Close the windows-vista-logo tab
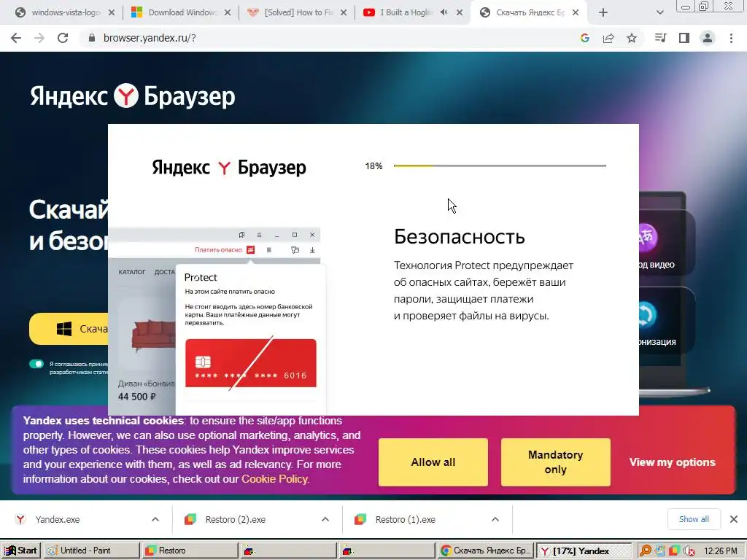This screenshot has width=747, height=560. 112,13
